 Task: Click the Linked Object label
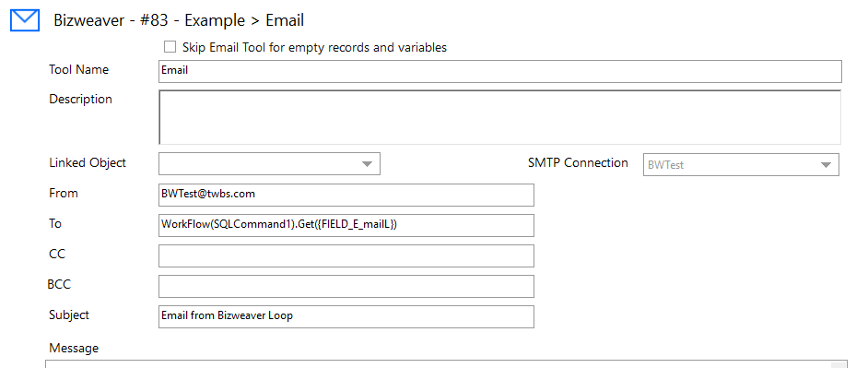[x=88, y=163]
